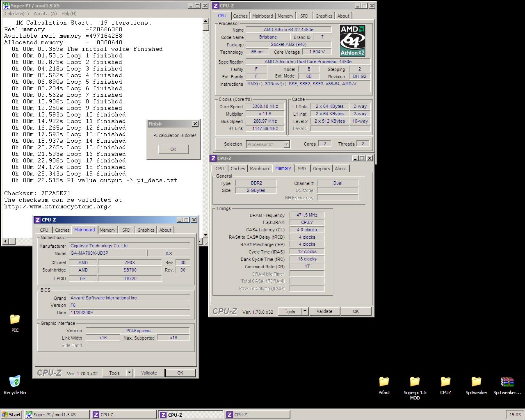This screenshot has width=525, height=420.
Task: Click the Manufacturer field Gigabyte Technology Co. Ltd.
Action: 129,246
